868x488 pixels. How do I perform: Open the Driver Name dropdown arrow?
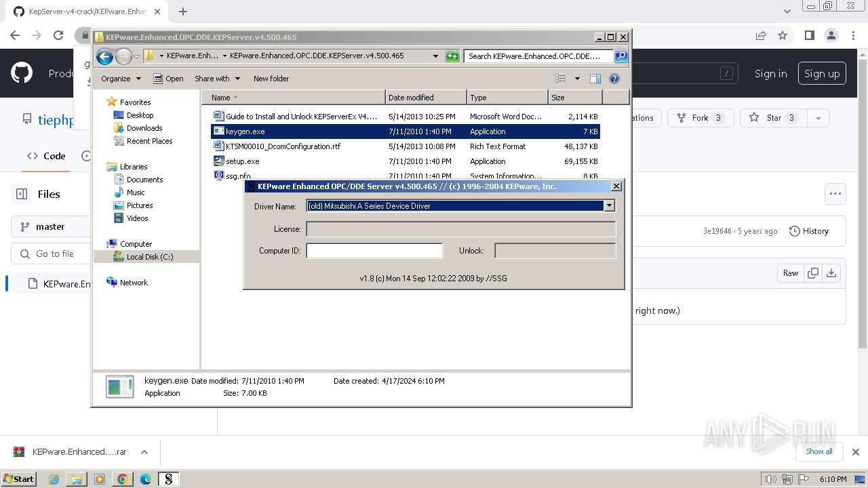click(x=609, y=205)
